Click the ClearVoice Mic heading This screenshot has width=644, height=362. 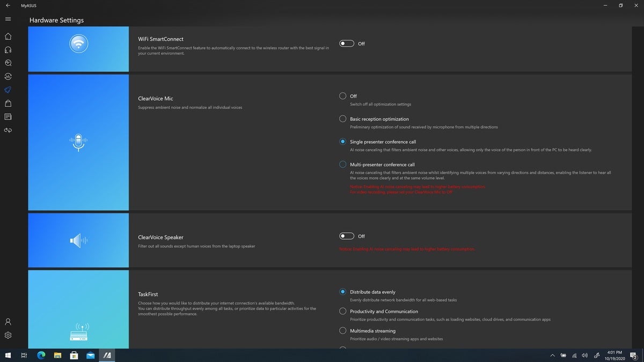(156, 99)
